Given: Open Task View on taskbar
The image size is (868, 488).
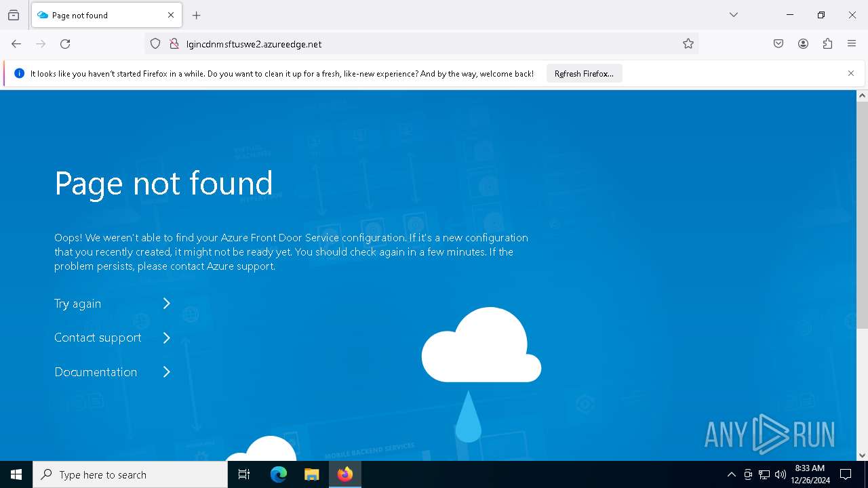Looking at the screenshot, I should point(244,474).
